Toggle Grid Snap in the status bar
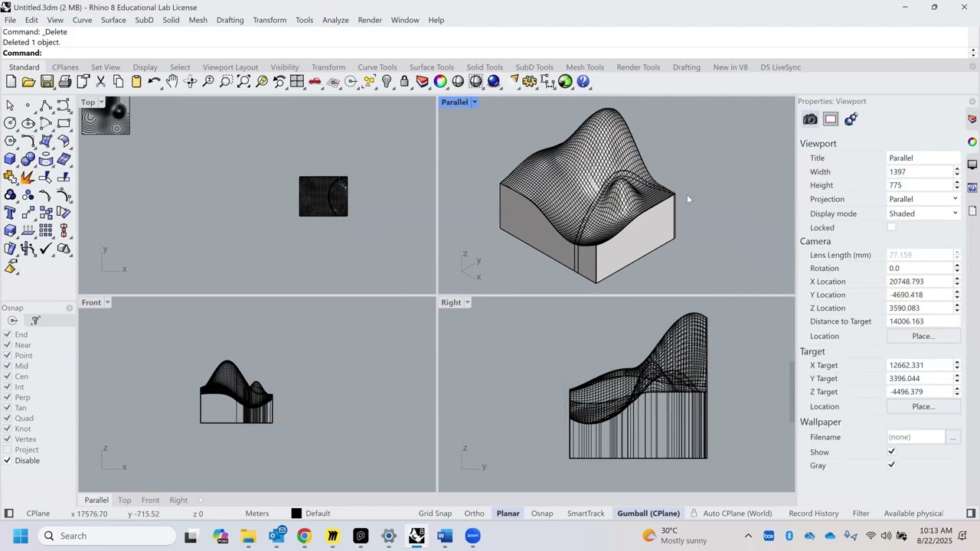This screenshot has height=551, width=980. pos(435,514)
